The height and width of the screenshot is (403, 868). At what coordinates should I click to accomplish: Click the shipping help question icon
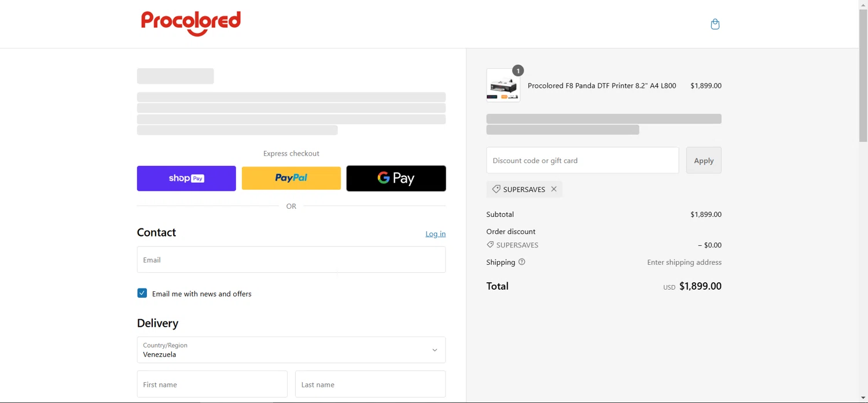[522, 262]
